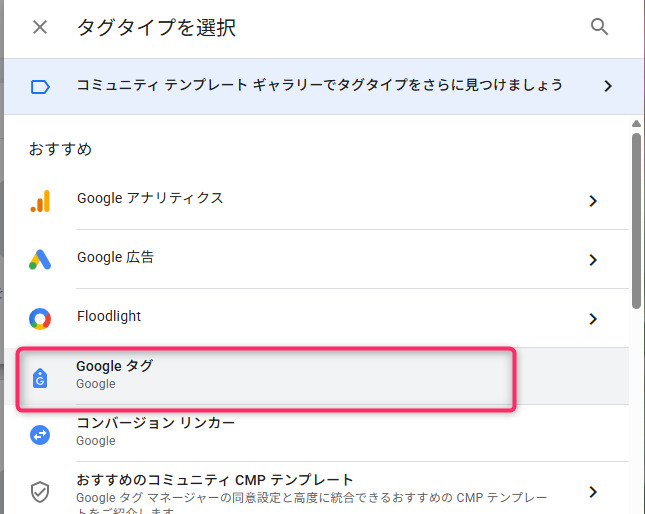Click the Floodlight ring icon
645x514 pixels.
point(40,319)
